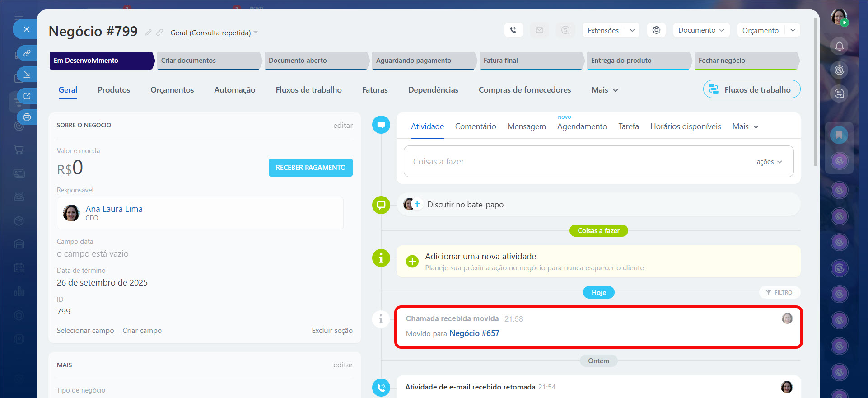Switch to the Produtos tab
The image size is (868, 398).
114,90
